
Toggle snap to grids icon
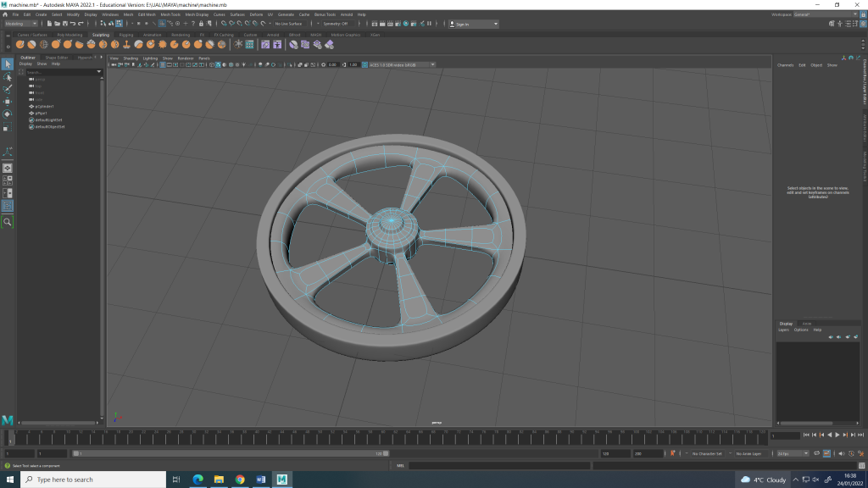(x=224, y=24)
